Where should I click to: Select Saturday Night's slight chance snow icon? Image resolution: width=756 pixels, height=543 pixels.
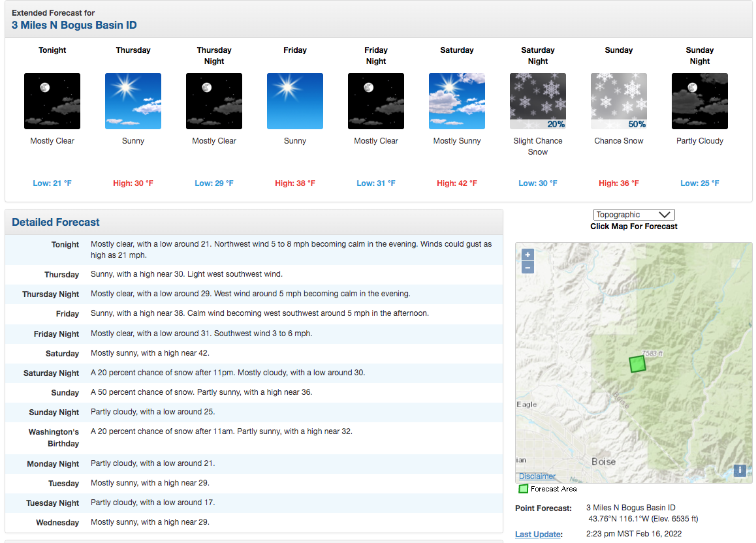537,101
